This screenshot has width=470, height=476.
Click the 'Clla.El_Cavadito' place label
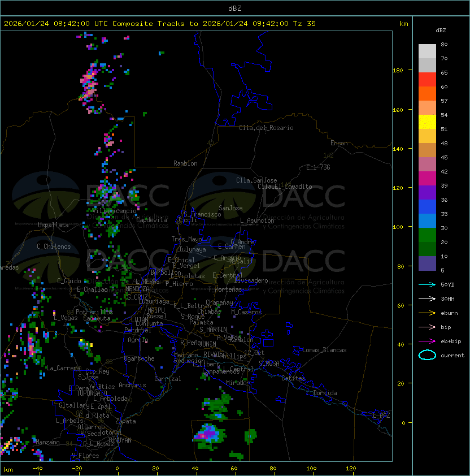pyautogui.click(x=285, y=187)
